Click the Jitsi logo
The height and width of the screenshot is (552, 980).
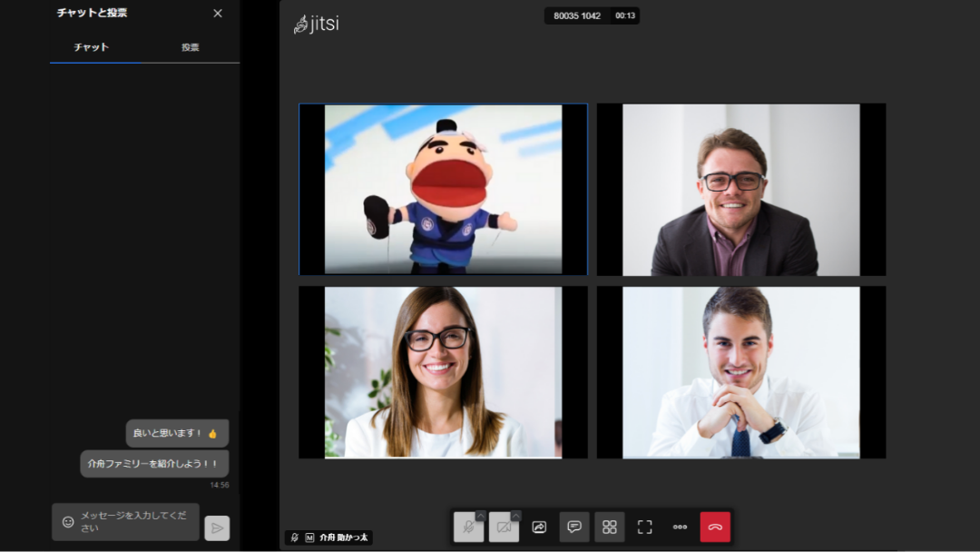tap(317, 23)
